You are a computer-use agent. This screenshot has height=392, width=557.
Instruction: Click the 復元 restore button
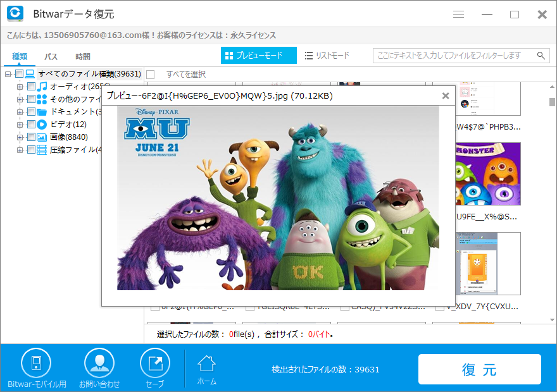480,369
